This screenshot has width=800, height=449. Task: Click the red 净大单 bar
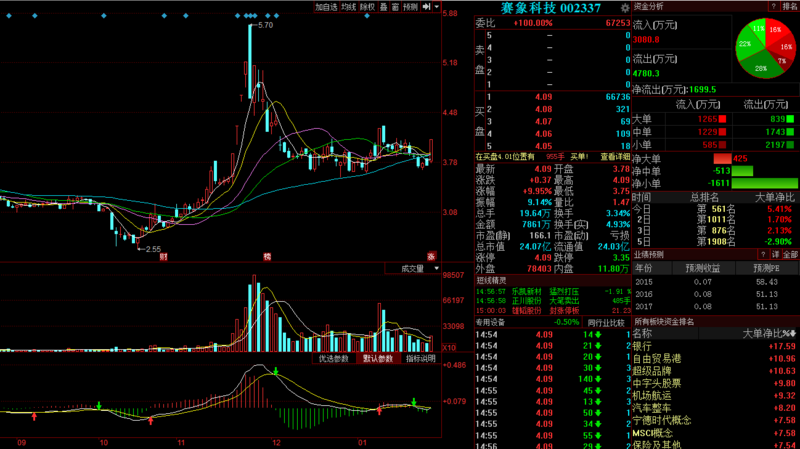point(722,158)
